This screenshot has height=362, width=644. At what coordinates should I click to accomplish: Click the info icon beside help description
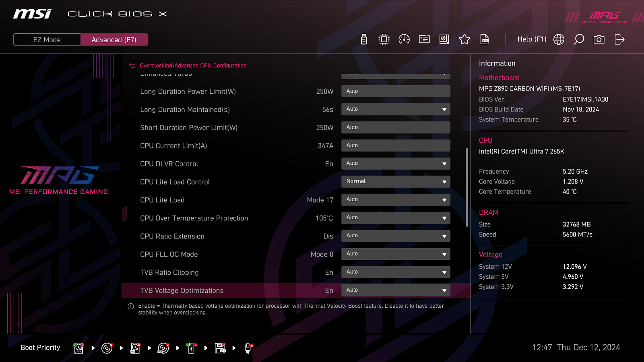131,306
